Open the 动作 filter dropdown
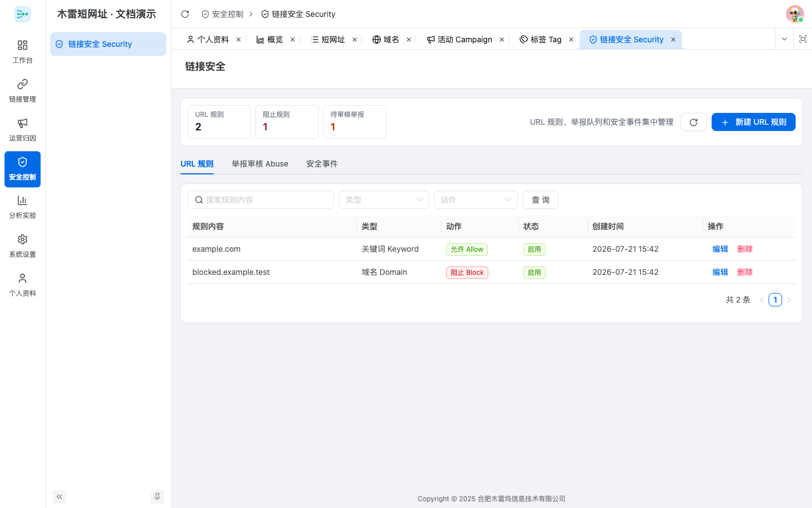Screen dimensions: 812x508 pyautogui.click(x=476, y=200)
